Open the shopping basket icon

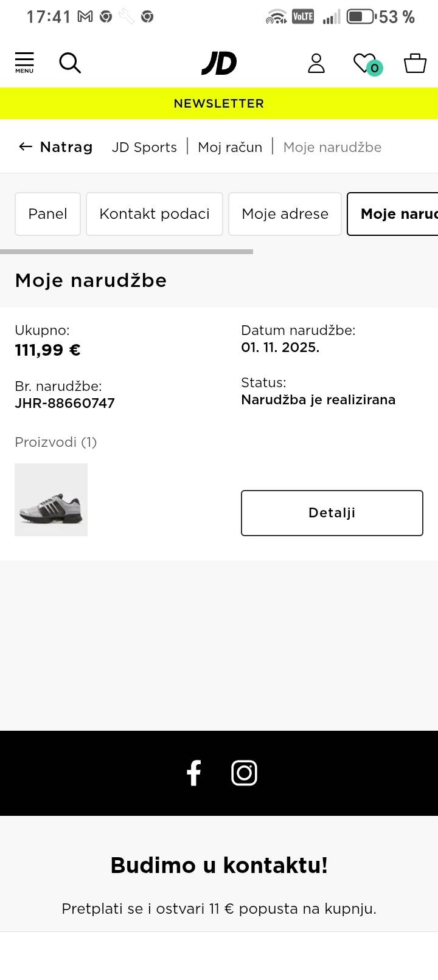[415, 63]
